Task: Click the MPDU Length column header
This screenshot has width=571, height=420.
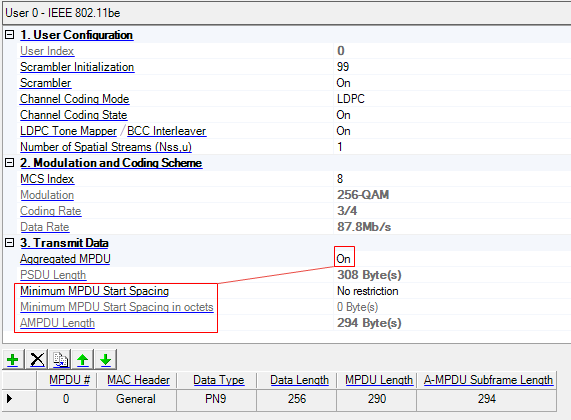Action: 379,380
